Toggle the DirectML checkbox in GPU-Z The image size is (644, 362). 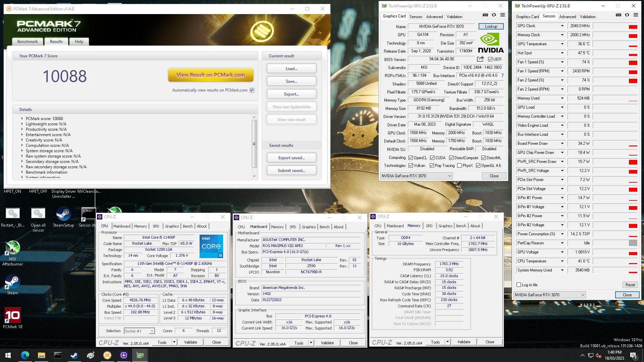tap(483, 158)
